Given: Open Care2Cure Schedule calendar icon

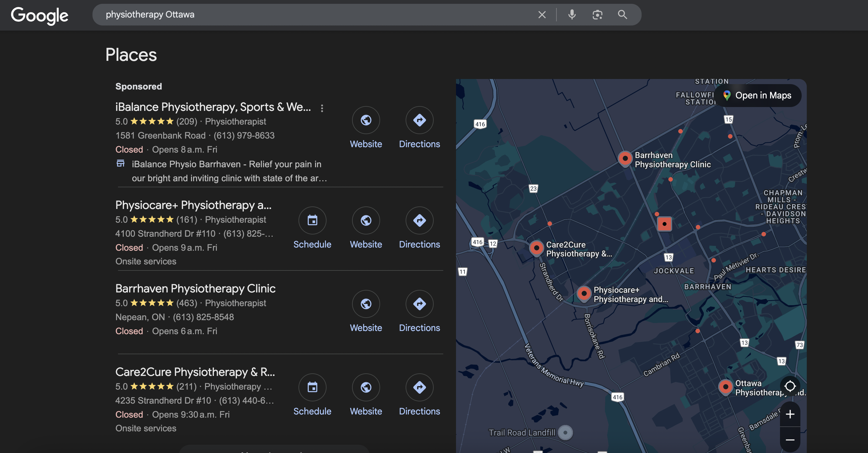Looking at the screenshot, I should pos(313,387).
